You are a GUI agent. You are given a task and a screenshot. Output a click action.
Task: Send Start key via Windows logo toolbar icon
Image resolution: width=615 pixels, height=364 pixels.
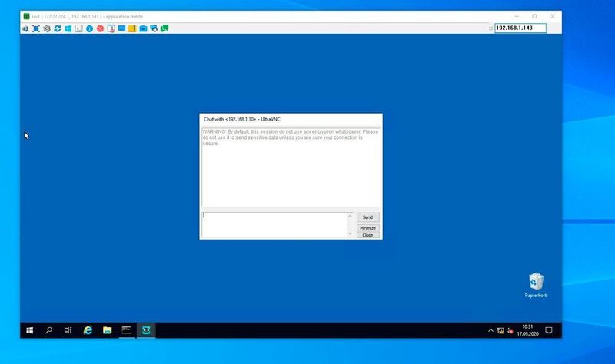coord(68,28)
